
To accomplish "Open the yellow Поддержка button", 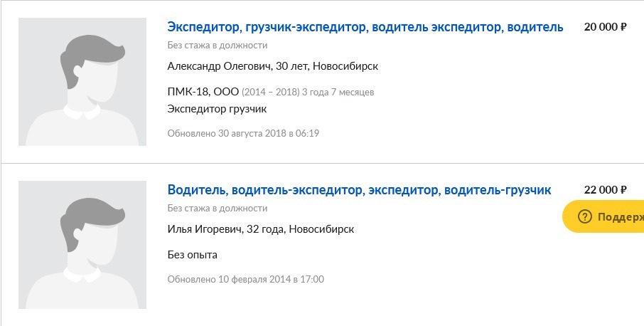I will 603,216.
